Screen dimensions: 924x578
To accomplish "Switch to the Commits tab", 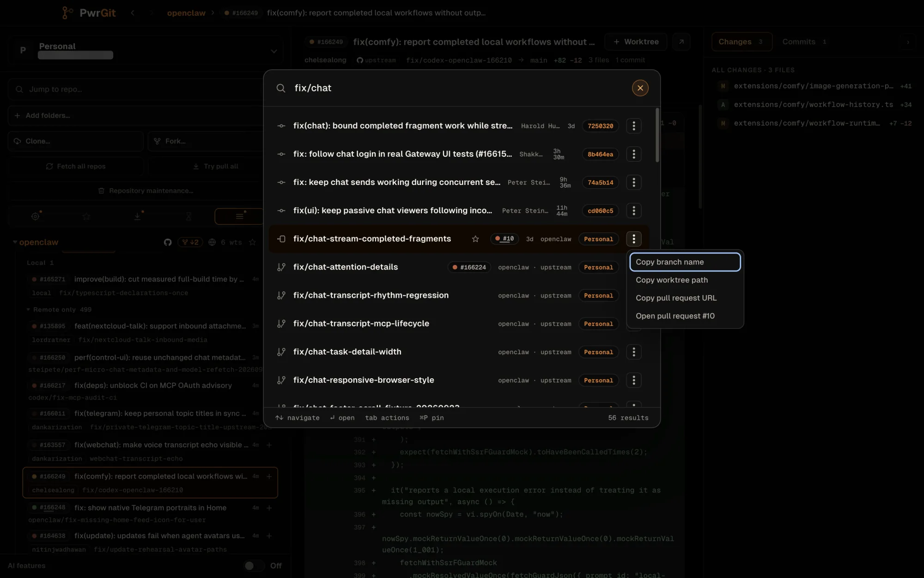I will tap(804, 42).
